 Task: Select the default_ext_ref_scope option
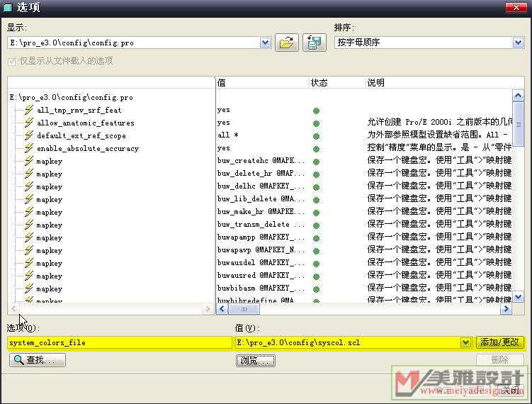click(x=81, y=136)
